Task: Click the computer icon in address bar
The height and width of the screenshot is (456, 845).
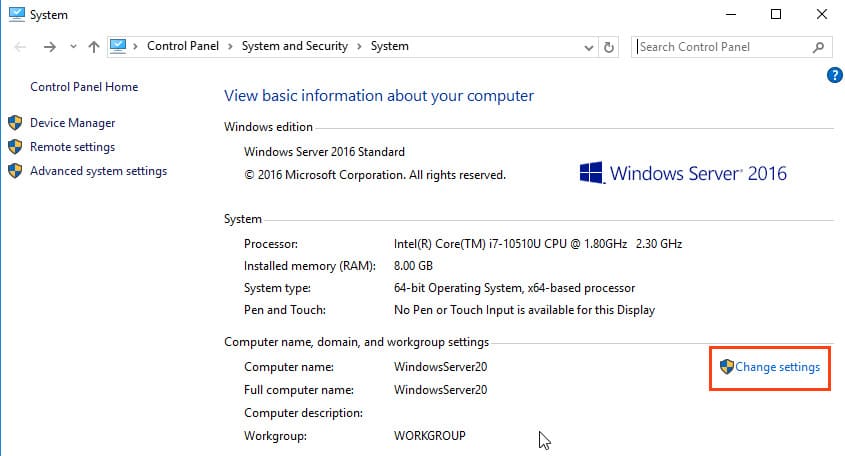Action: 119,46
